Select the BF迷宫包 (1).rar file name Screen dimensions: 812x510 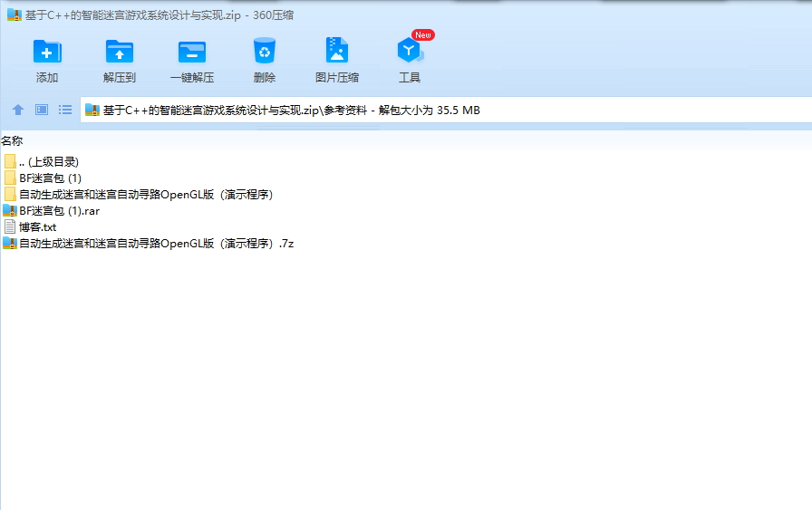(x=60, y=211)
